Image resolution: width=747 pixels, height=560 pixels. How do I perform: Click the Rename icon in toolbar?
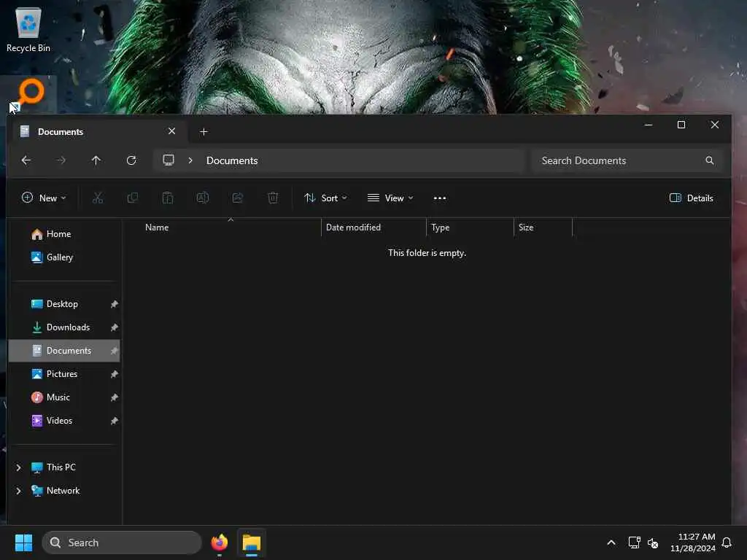pos(203,198)
